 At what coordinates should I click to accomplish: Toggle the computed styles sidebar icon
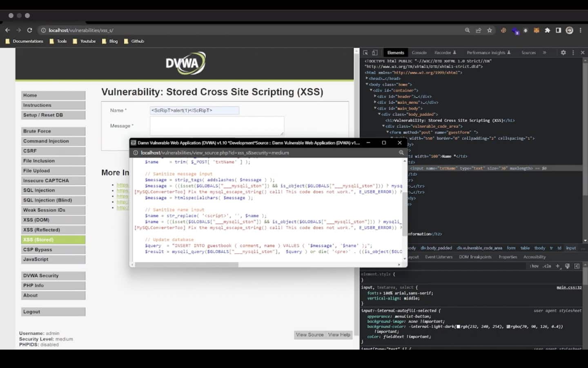tap(577, 266)
